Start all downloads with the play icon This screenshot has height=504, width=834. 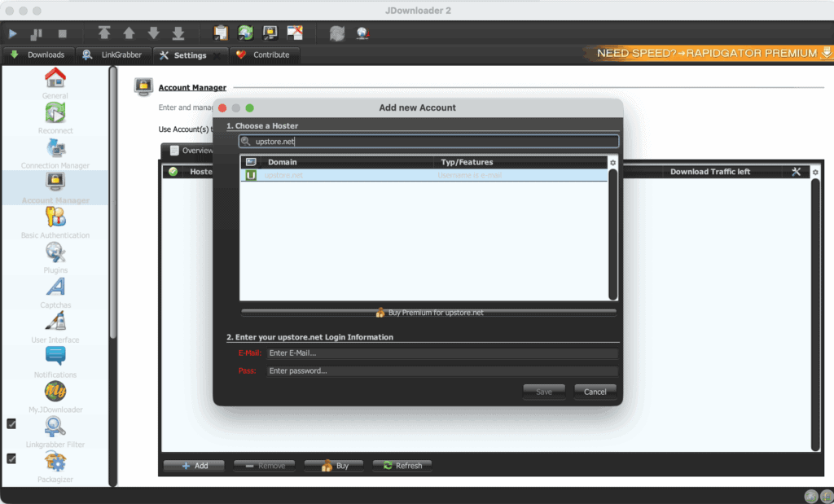click(12, 34)
